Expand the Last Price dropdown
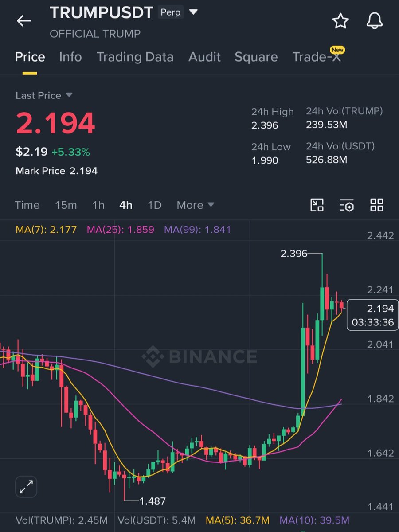 69,95
